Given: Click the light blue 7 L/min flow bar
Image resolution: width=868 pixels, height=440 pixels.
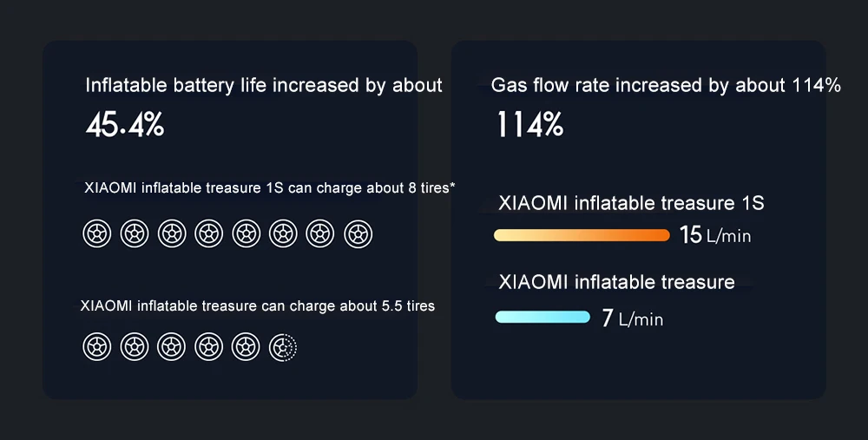Looking at the screenshot, I should [x=542, y=317].
